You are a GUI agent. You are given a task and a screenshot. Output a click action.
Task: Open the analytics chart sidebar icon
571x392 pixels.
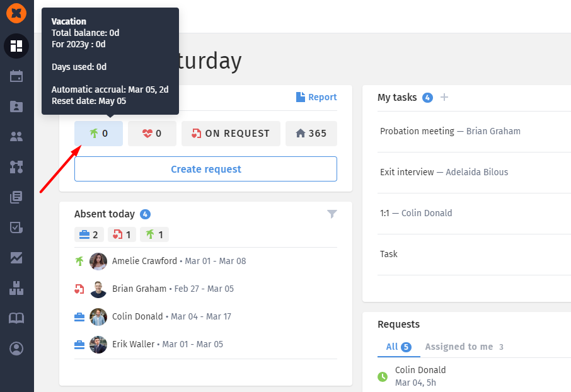[x=16, y=258]
